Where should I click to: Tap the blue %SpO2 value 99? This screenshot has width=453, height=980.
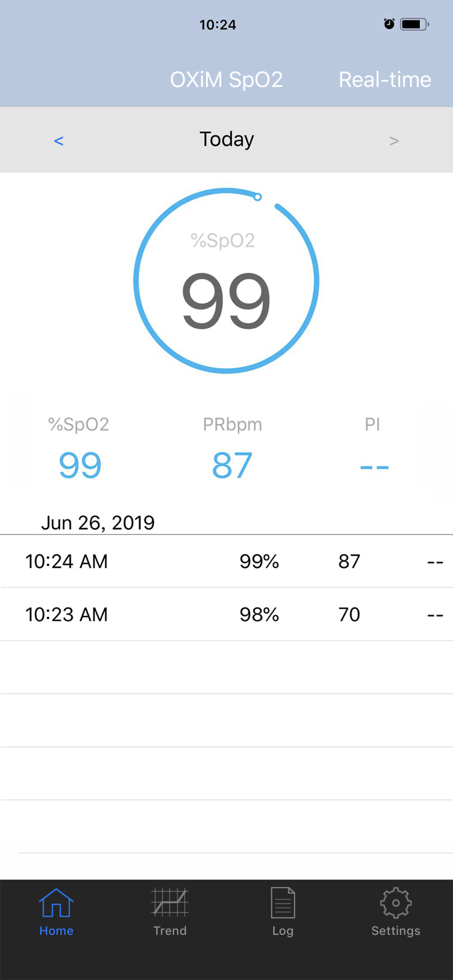(80, 465)
